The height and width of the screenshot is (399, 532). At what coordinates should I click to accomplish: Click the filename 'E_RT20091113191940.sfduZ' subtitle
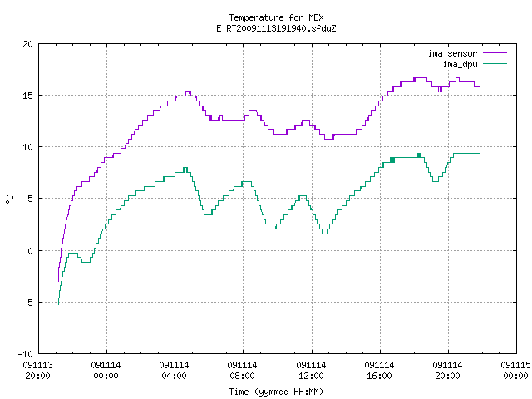(x=276, y=28)
